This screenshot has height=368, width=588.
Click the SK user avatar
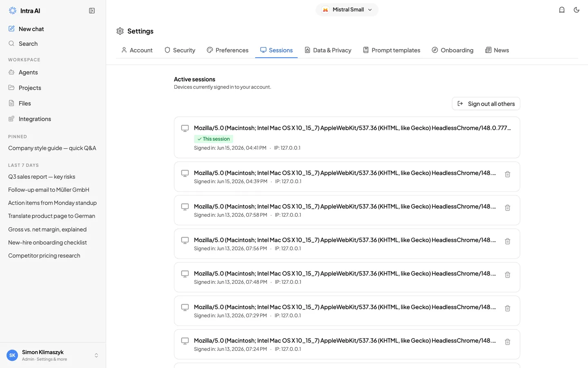(x=12, y=355)
